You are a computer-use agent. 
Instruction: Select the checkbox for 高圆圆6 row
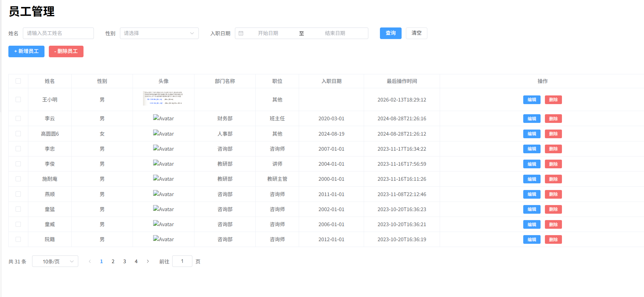click(18, 134)
